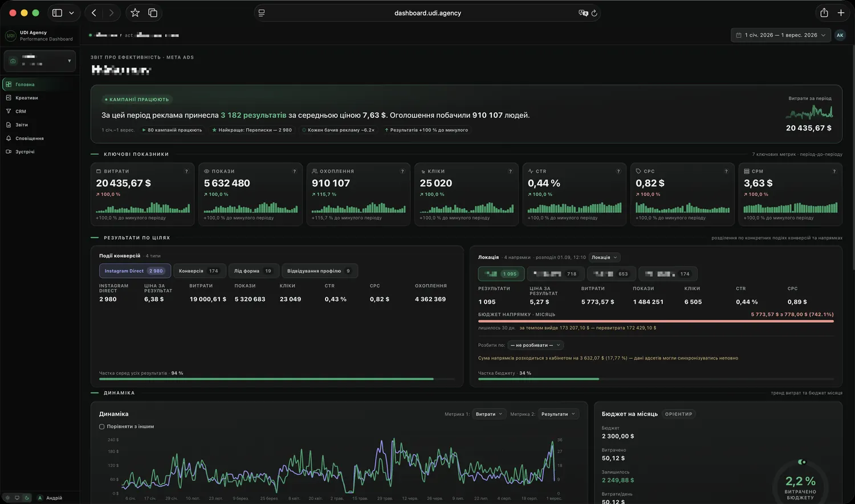Screen dimensions: 855x504
Task: Show help for CPM metric card
Action: click(834, 171)
